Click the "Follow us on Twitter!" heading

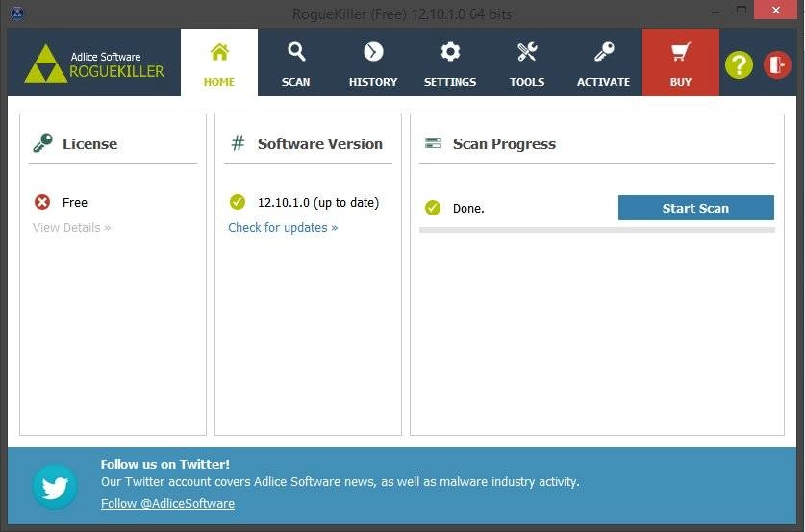[164, 465]
